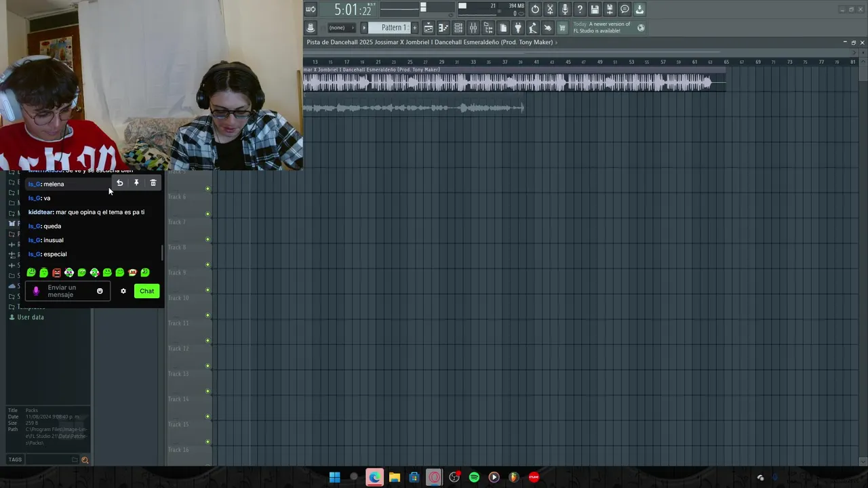Open pattern selector arrow before Pattern 1

(364, 28)
